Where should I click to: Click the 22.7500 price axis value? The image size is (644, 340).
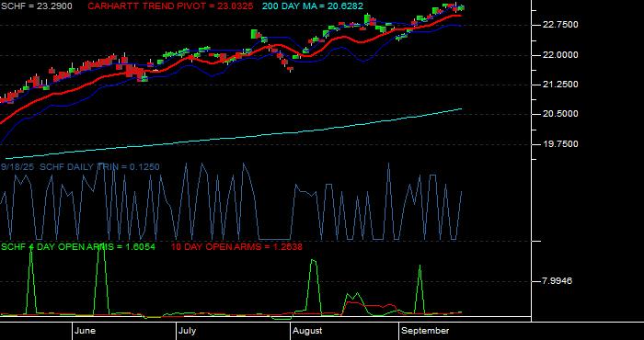click(560, 25)
